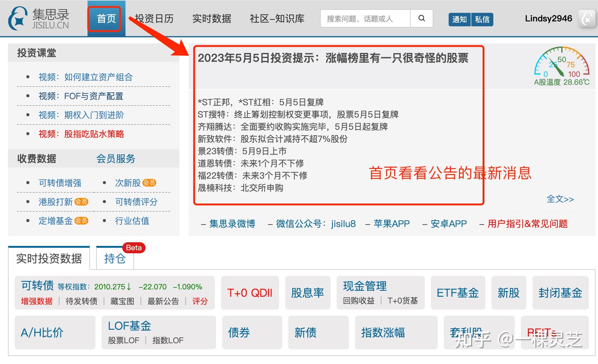598x364 pixels.
Task: Open 债券 tile
Action: 252,332
